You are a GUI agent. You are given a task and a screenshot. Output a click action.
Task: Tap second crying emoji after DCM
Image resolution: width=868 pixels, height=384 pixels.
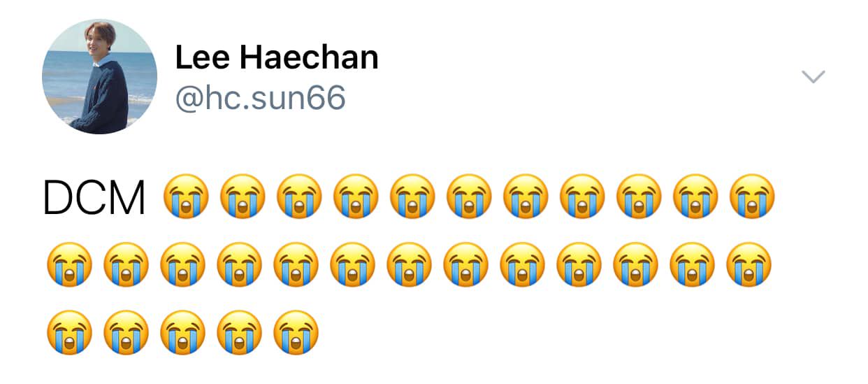tap(243, 197)
